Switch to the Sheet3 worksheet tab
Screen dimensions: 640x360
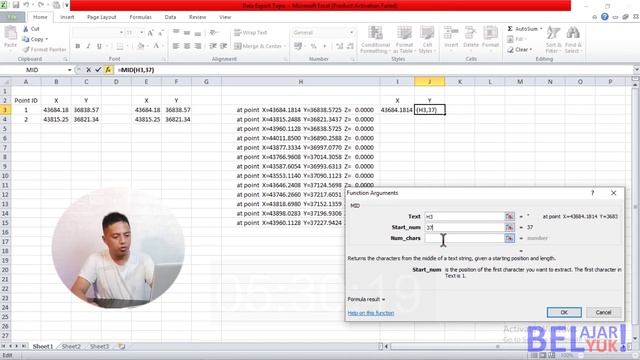tap(99, 346)
